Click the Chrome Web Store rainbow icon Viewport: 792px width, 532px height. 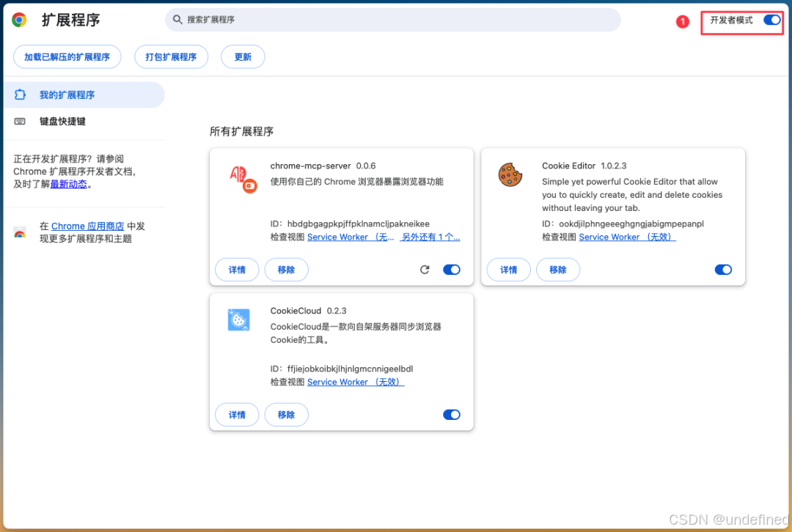click(20, 233)
